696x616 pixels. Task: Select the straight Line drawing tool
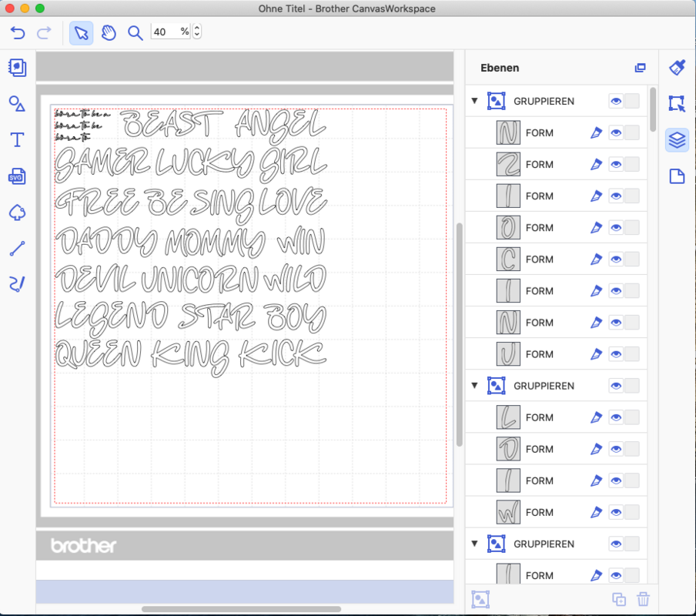tap(17, 249)
